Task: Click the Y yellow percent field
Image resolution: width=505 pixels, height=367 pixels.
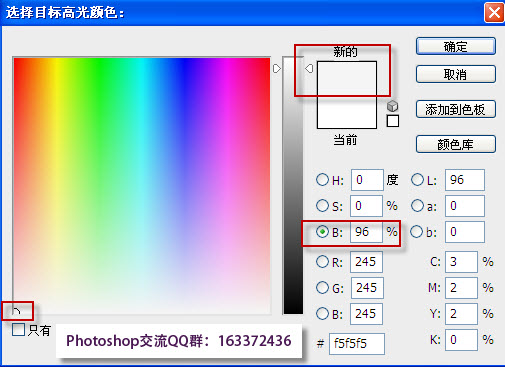Action: coord(461,314)
